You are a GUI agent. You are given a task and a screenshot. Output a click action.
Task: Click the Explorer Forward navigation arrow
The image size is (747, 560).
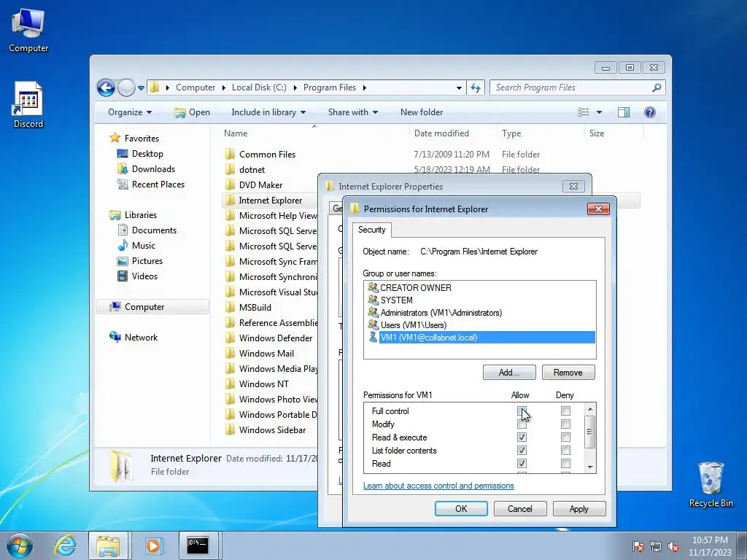(x=126, y=87)
